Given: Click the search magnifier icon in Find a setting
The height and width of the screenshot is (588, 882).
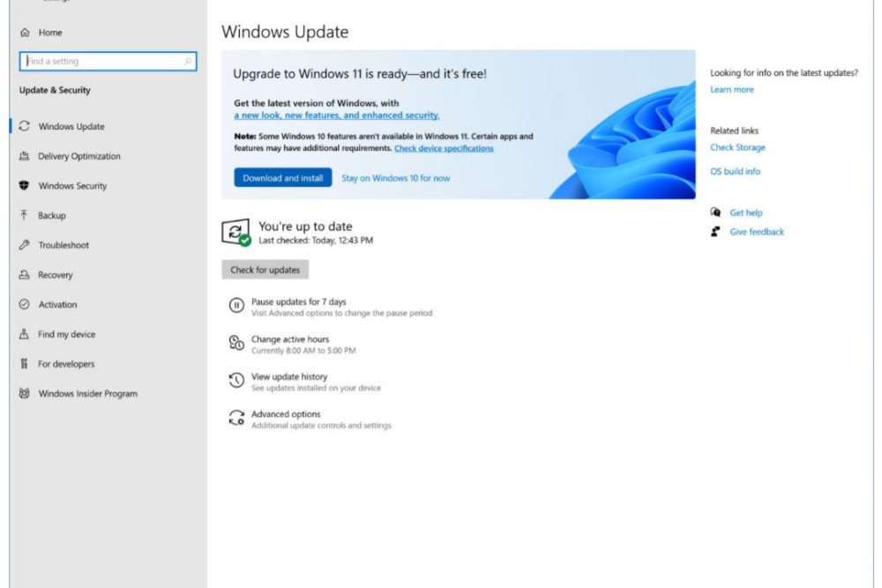Looking at the screenshot, I should click(x=187, y=62).
